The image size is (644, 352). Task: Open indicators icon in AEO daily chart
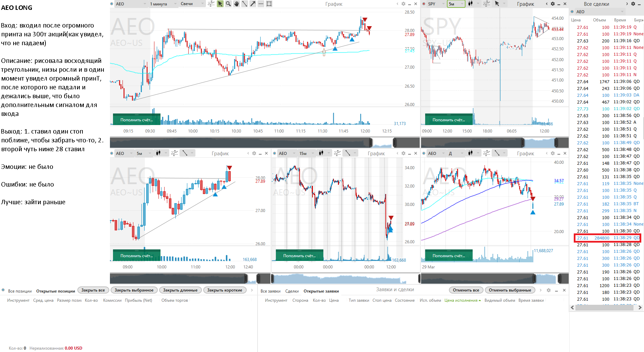487,153
